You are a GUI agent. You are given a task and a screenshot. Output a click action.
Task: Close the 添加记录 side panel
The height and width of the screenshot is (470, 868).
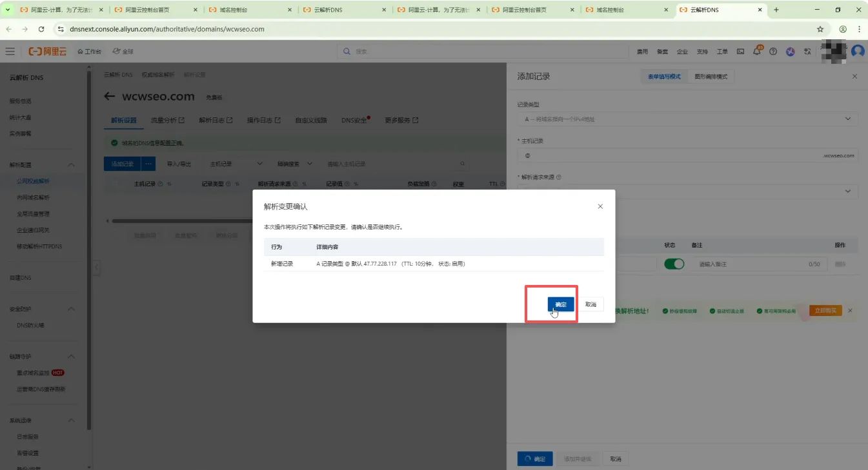(x=855, y=76)
